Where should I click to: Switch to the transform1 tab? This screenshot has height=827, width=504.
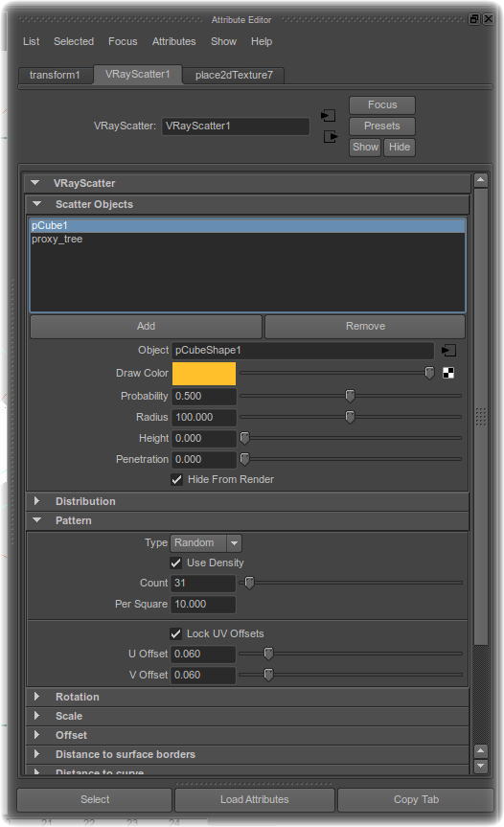56,75
